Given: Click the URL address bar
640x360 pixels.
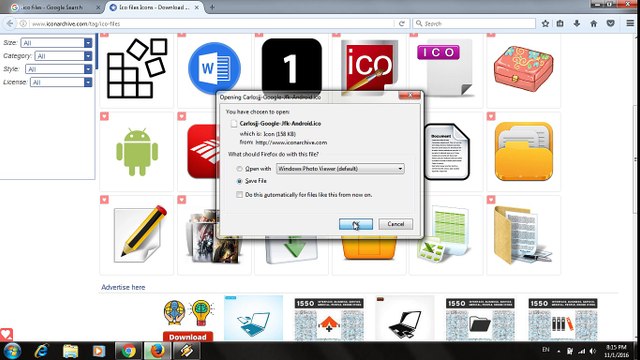Looking at the screenshot, I should [x=212, y=24].
